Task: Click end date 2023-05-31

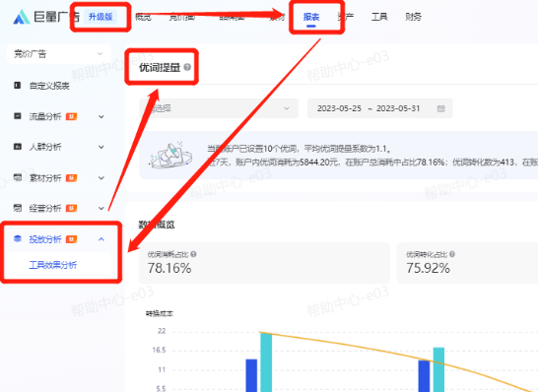Action: [x=398, y=108]
